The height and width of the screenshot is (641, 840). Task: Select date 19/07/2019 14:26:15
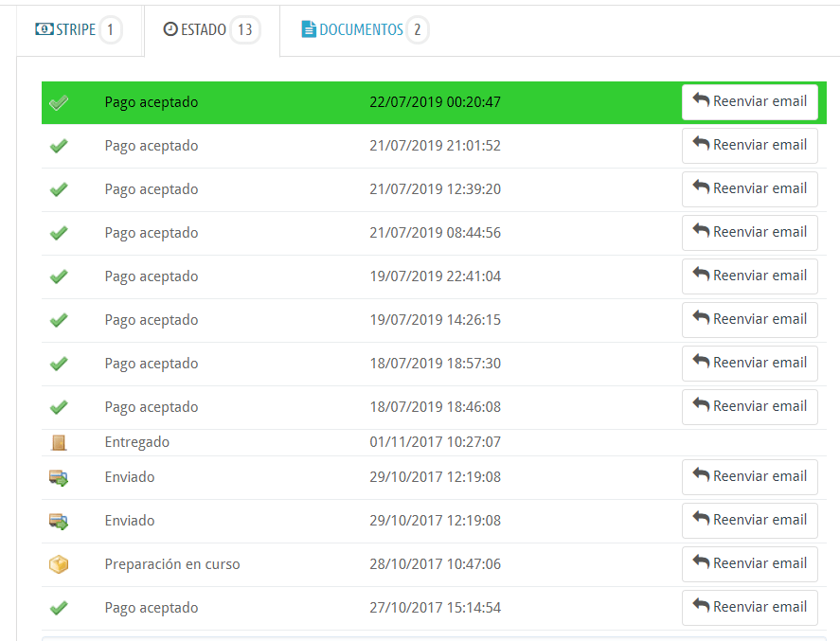coord(435,320)
